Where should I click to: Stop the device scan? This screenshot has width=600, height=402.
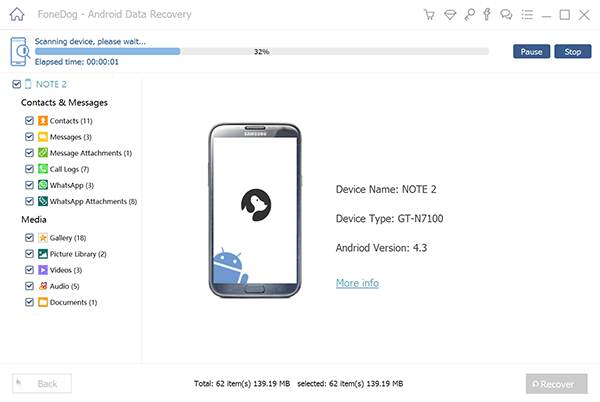573,52
